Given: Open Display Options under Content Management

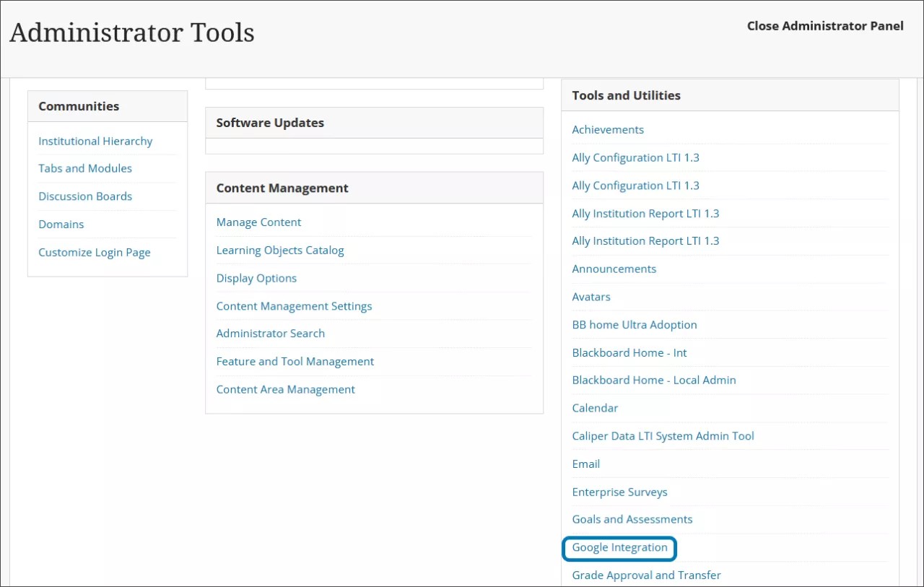Looking at the screenshot, I should point(256,278).
